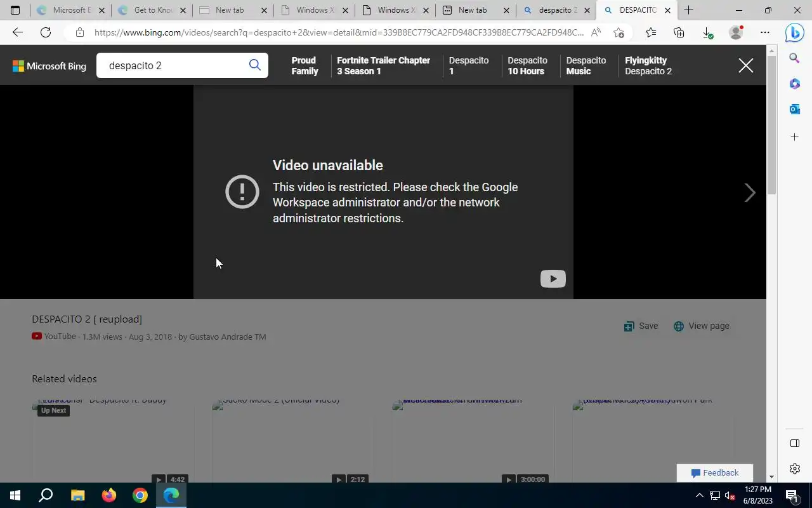Screen dimensions: 812x508
Task: Select the Proud Family suggestion
Action: click(304, 65)
